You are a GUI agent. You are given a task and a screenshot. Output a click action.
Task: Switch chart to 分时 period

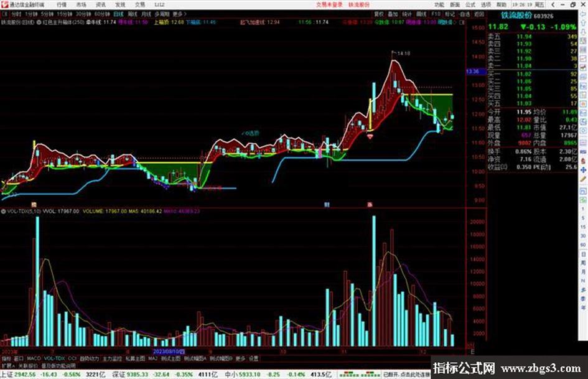pos(16,14)
